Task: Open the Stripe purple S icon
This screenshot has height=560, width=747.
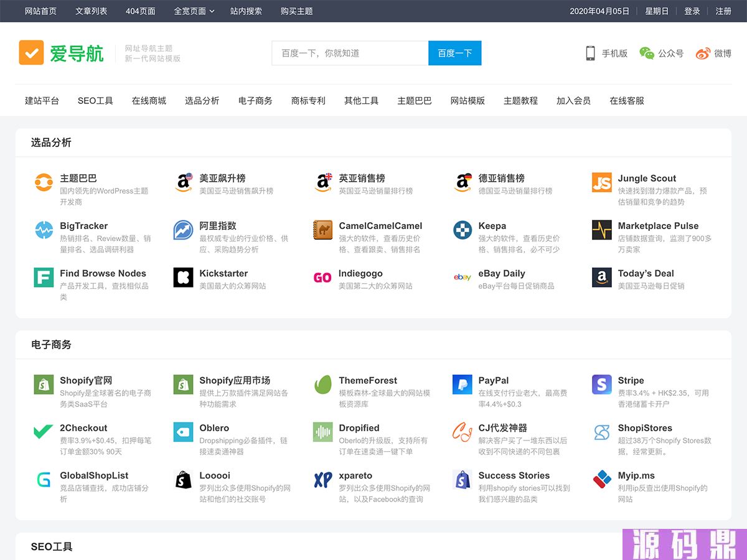Action: pyautogui.click(x=601, y=385)
